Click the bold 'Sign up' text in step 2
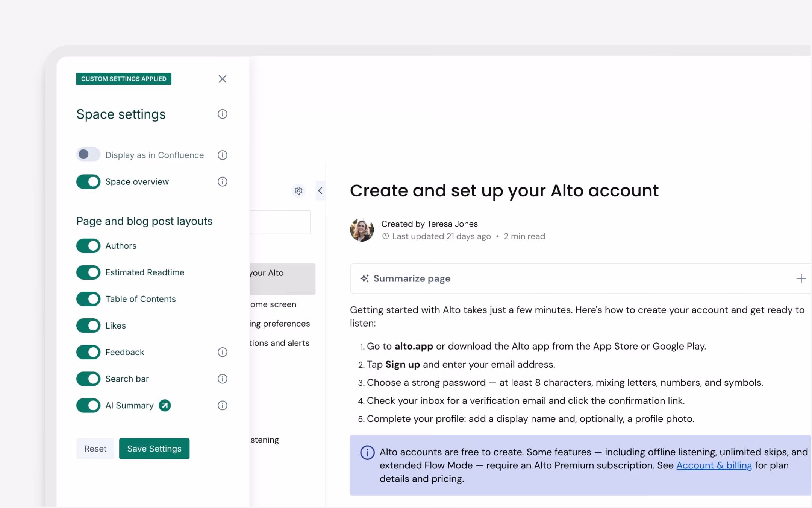Image resolution: width=812 pixels, height=508 pixels. click(x=403, y=364)
